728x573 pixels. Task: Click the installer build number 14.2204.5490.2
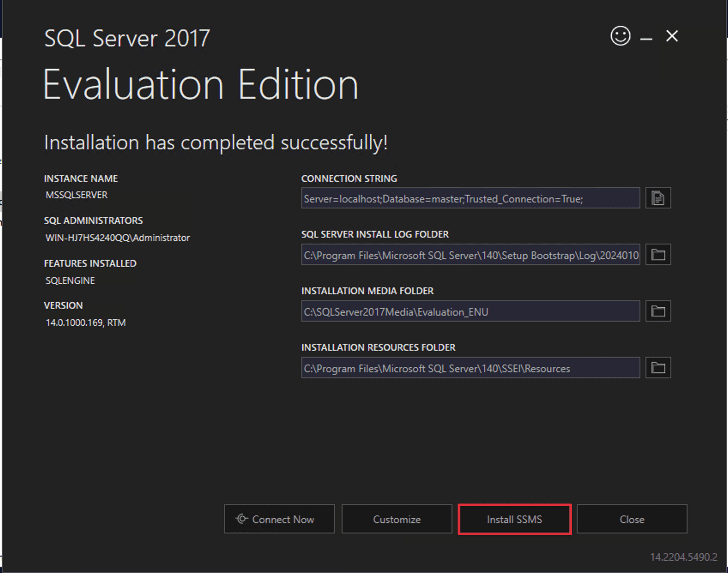683,557
